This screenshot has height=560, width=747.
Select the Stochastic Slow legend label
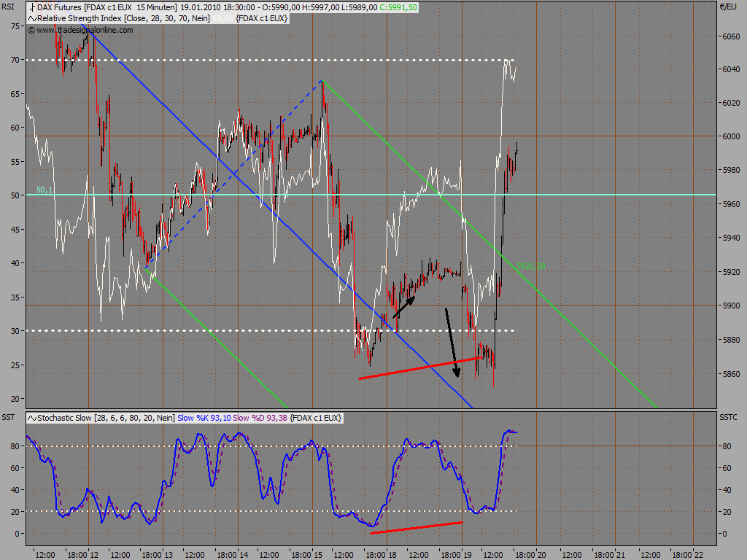click(x=106, y=418)
